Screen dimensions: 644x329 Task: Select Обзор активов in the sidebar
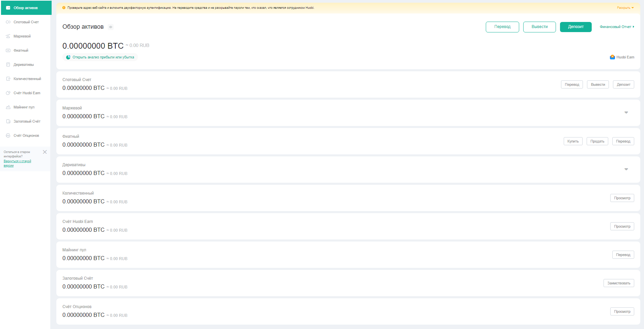[26, 8]
